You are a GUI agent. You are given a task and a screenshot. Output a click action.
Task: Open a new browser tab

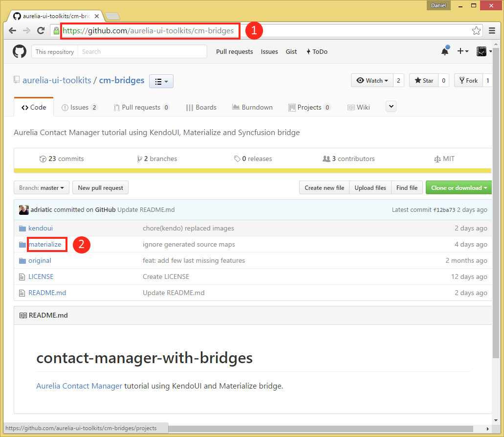pos(112,16)
